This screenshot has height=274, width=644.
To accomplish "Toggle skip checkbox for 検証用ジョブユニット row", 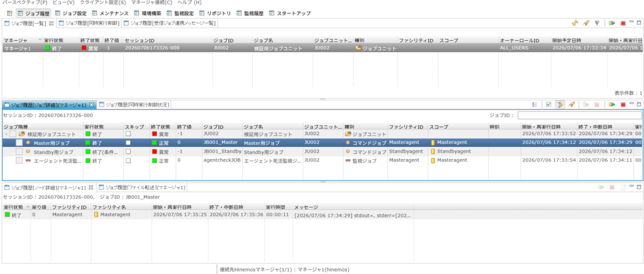I will coord(128,134).
